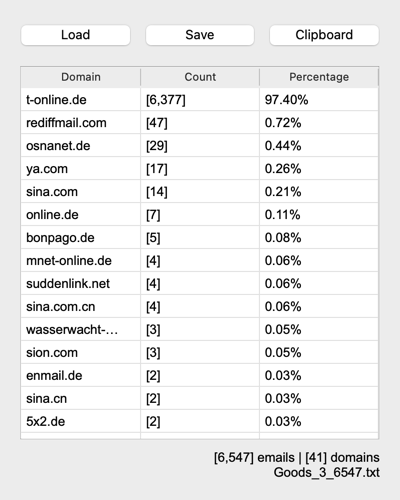
Task: Select the 5x2.de row
Action: click(x=200, y=422)
